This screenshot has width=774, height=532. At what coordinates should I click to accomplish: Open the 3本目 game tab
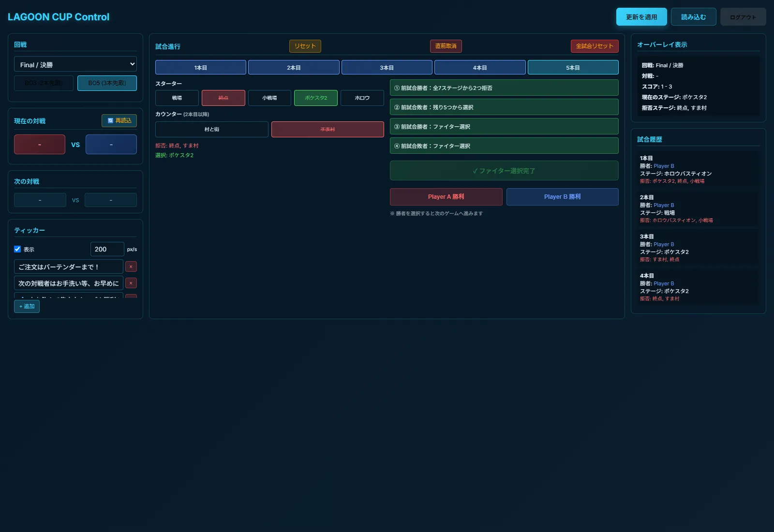(x=387, y=67)
